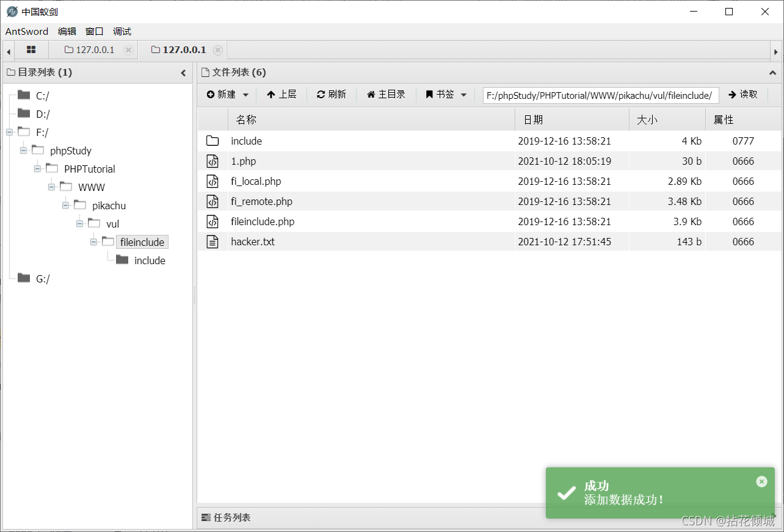Open the include folder in file list
784x532 pixels.
[x=246, y=140]
